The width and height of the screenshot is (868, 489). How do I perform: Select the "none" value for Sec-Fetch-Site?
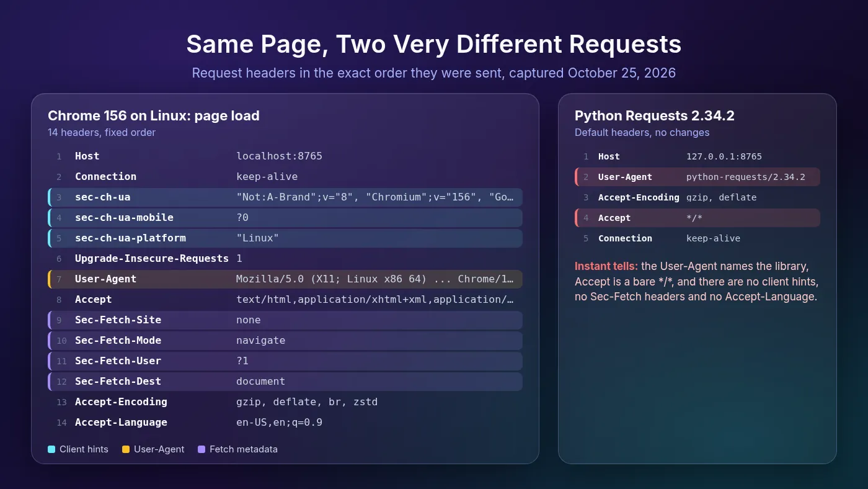(249, 320)
